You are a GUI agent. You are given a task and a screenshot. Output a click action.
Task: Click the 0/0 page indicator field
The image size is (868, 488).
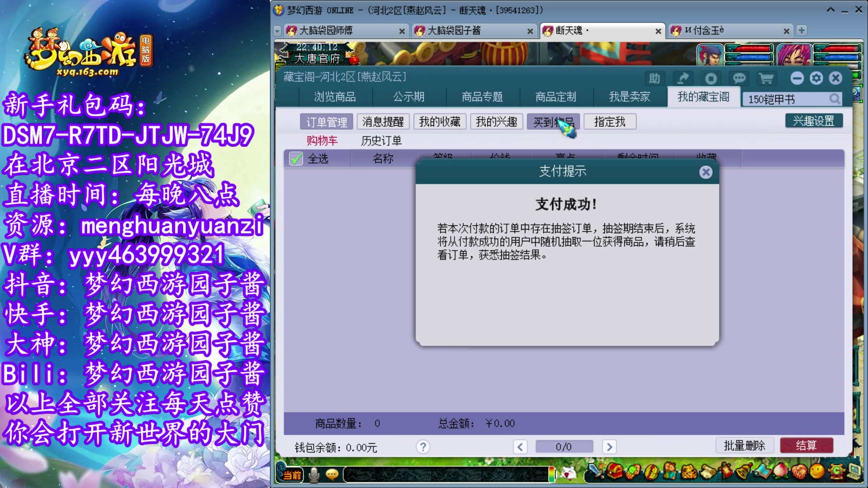(x=564, y=447)
